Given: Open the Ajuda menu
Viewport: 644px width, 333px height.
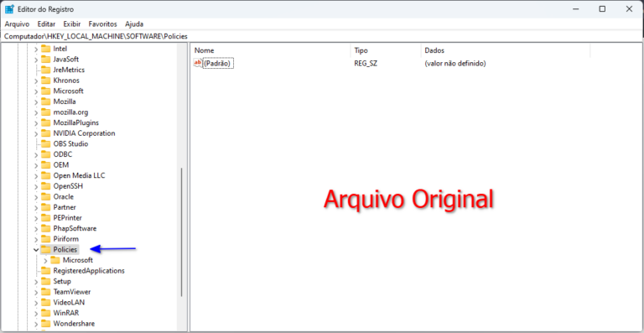Looking at the screenshot, I should coord(134,23).
